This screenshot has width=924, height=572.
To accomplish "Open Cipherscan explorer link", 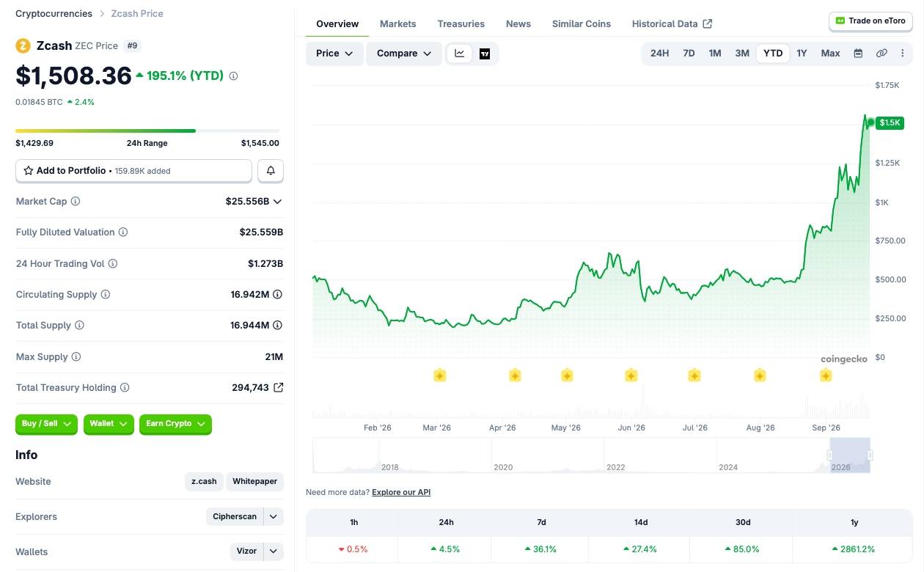I will (x=235, y=516).
